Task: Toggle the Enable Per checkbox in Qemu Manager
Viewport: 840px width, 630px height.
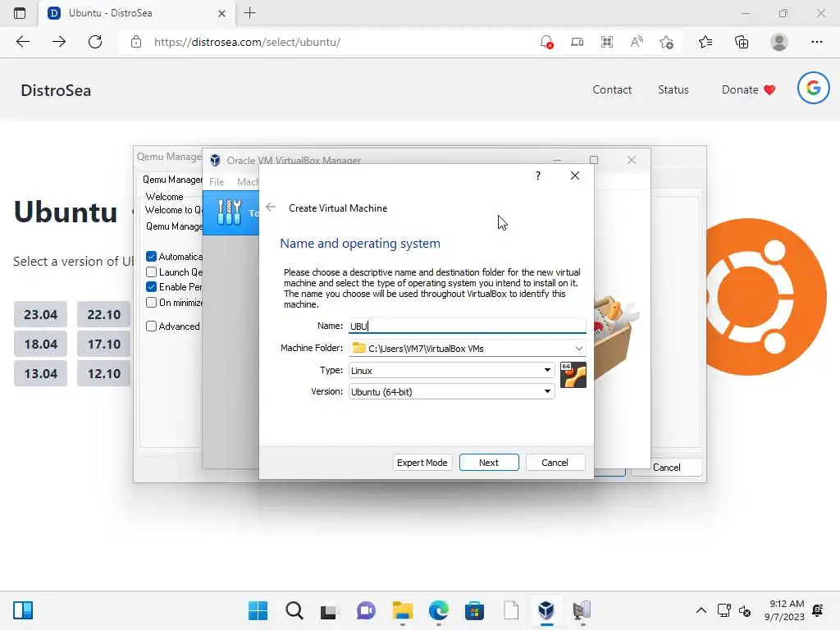Action: [x=152, y=287]
